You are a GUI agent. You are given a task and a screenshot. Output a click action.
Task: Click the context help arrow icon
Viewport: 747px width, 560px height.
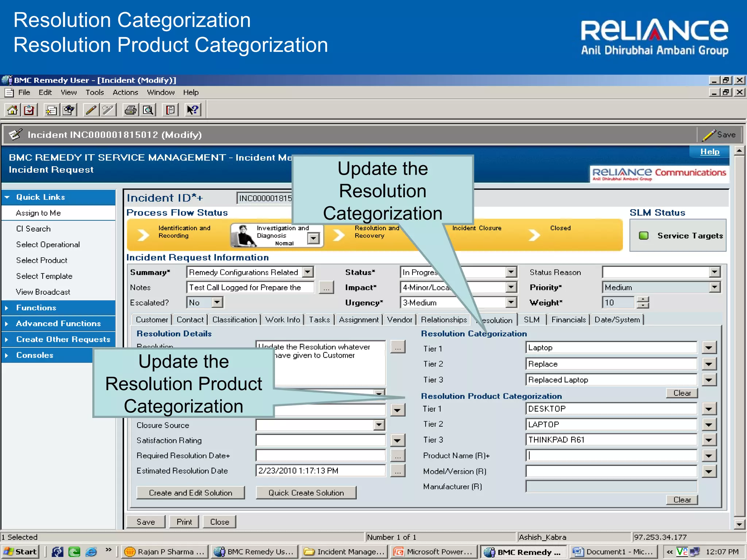(x=193, y=110)
